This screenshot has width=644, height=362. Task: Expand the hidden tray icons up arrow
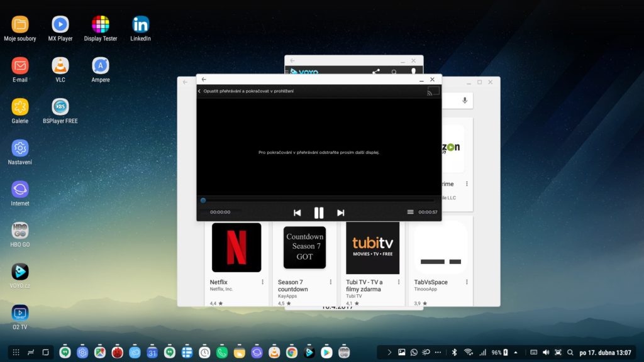pyautogui.click(x=516, y=352)
